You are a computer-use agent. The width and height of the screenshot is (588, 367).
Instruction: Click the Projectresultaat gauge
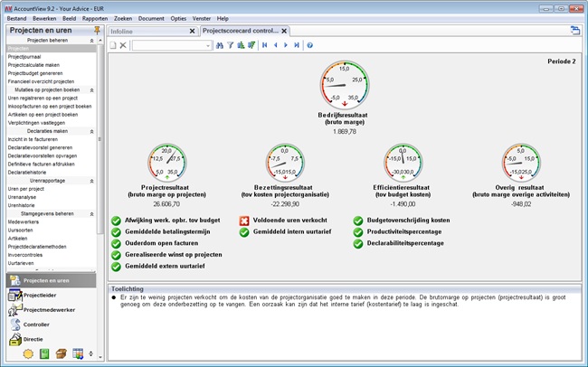(x=166, y=163)
